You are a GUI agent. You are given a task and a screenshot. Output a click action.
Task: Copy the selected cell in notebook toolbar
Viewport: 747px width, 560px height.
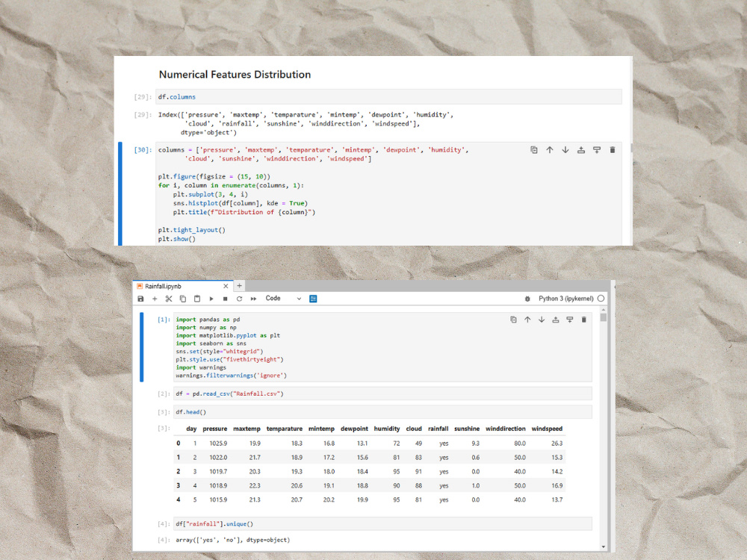pos(183,299)
